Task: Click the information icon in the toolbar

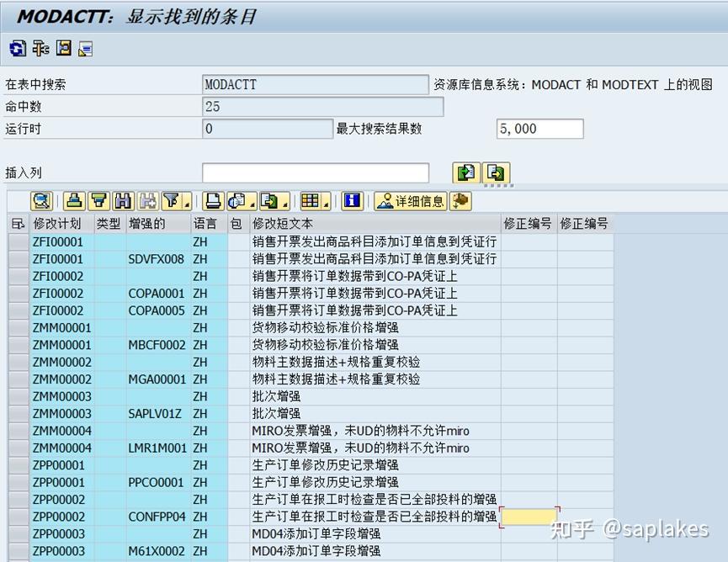Action: [351, 201]
